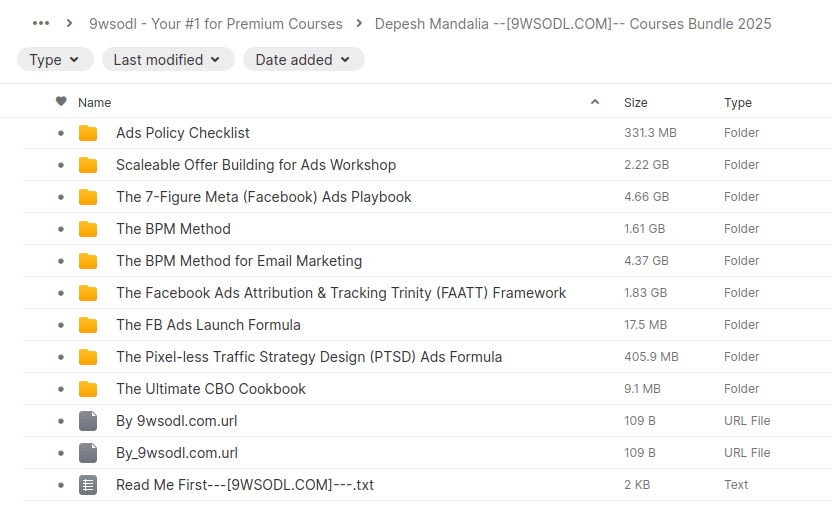Sort by the Size column header
832x516 pixels.
coord(635,102)
